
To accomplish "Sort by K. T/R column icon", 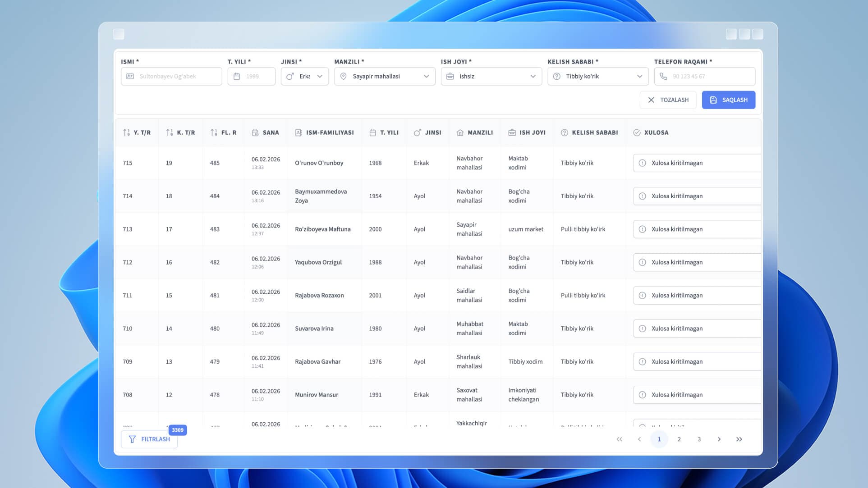I will tap(169, 132).
